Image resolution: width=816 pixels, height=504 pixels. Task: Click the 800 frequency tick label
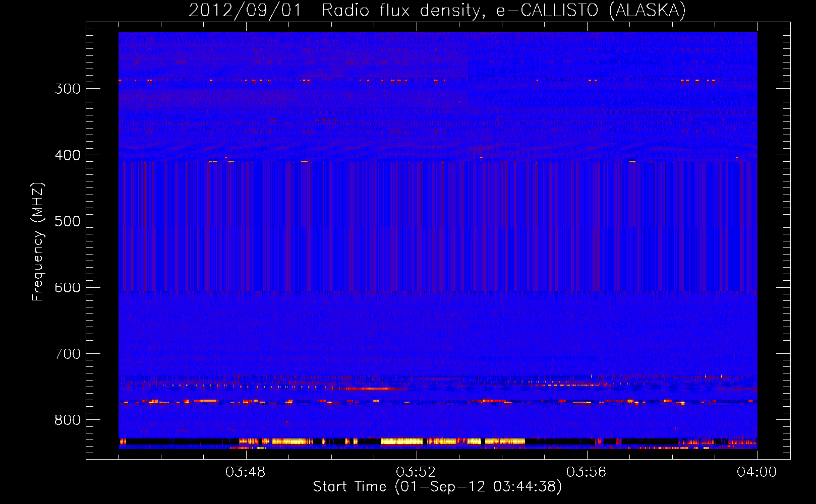coord(68,420)
